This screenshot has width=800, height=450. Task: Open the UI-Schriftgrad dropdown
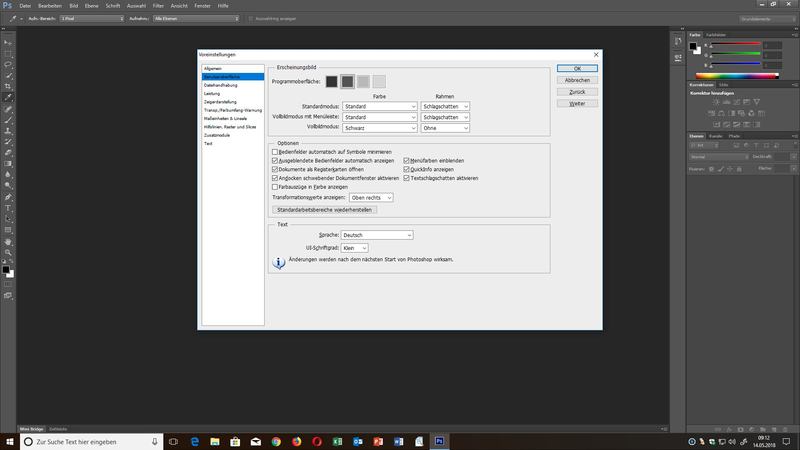pos(355,247)
